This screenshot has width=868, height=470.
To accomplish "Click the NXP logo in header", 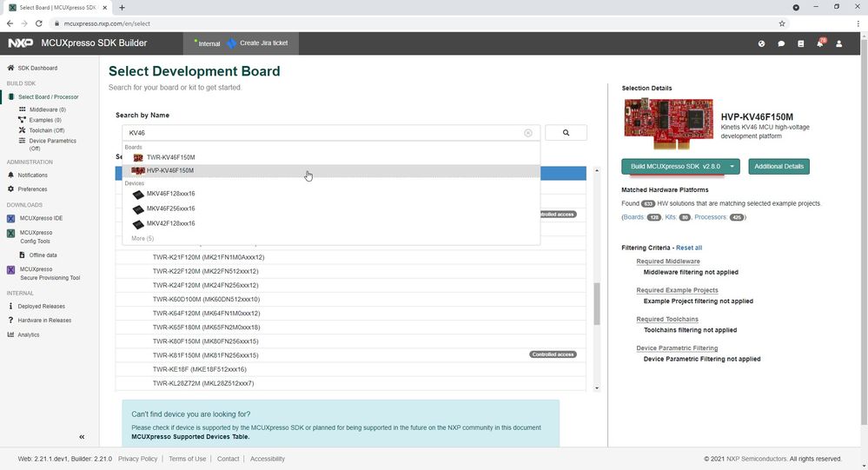I will tap(20, 43).
